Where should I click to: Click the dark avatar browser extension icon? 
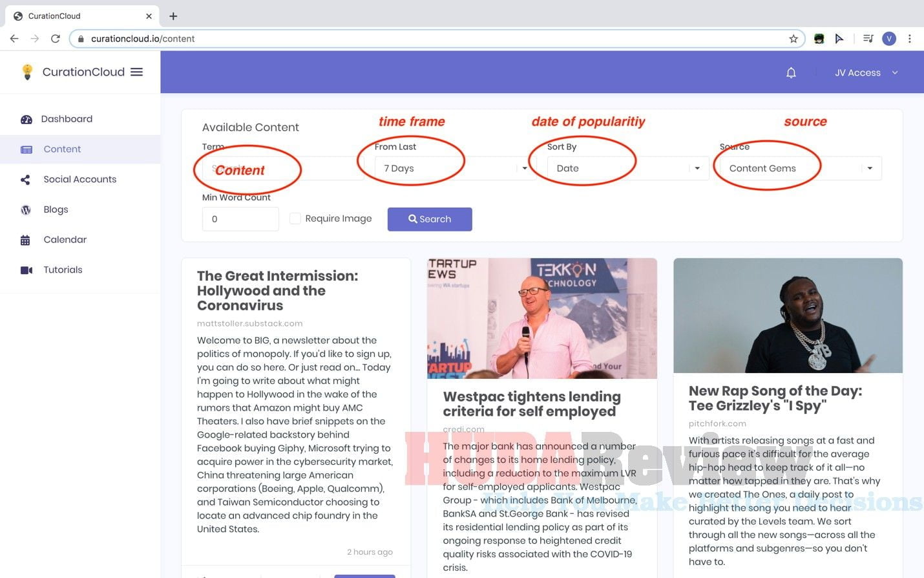pyautogui.click(x=819, y=39)
